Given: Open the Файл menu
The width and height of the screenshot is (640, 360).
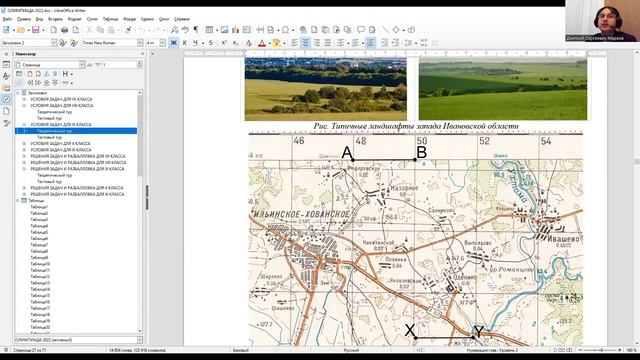Looking at the screenshot, I should 7,19.
